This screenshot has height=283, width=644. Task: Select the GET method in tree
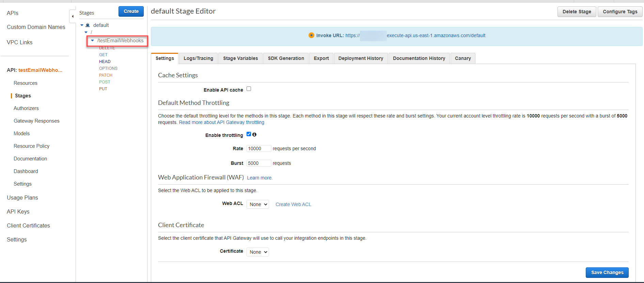click(x=103, y=55)
